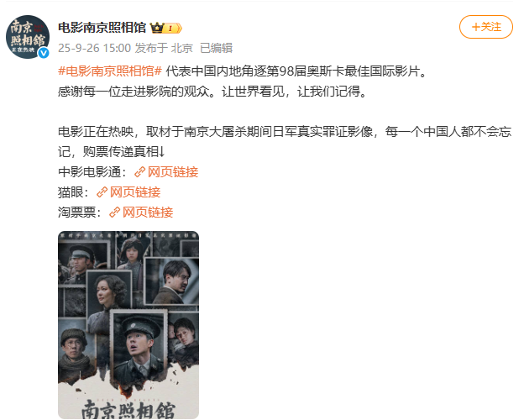524x420 pixels.
Task: Enlarge the 南京照相馆 movie poster image
Action: 128,325
